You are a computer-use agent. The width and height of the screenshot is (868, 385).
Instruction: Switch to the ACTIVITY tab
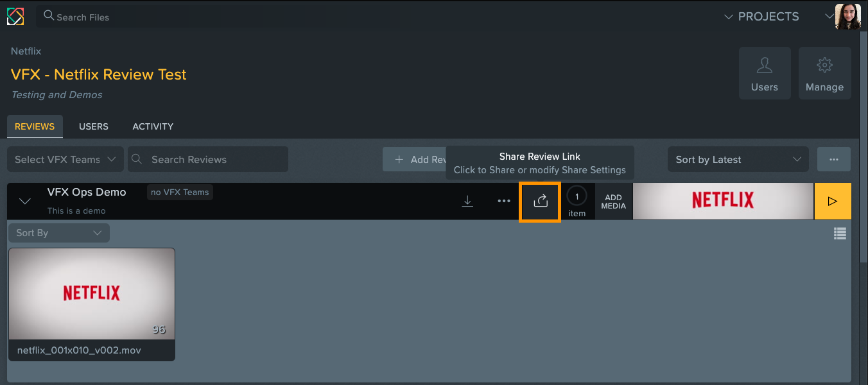coord(153,126)
